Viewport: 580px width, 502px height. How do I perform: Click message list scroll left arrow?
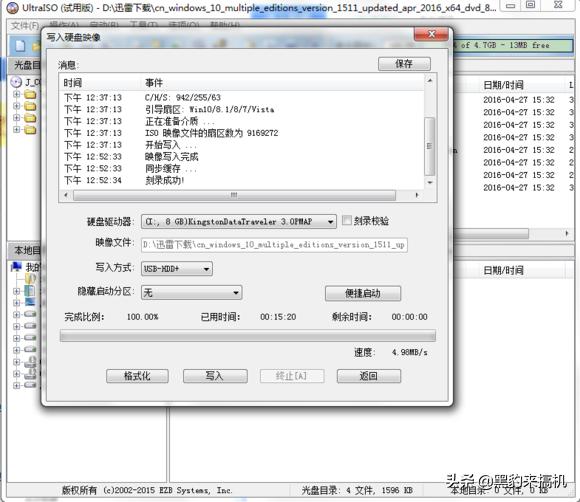66,195
